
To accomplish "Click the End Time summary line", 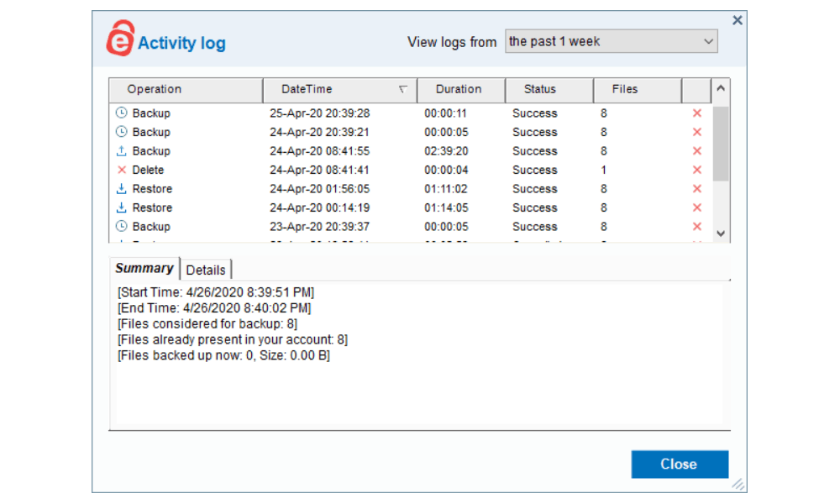I will pyautogui.click(x=214, y=308).
